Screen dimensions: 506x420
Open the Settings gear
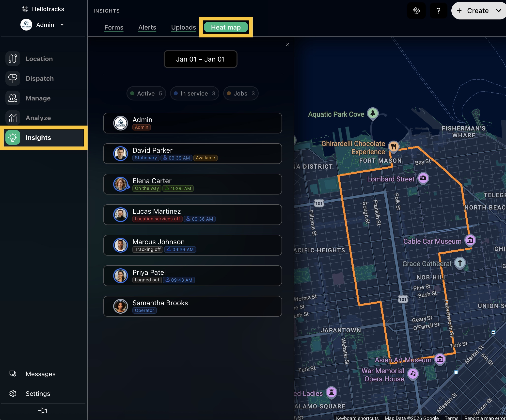click(13, 394)
